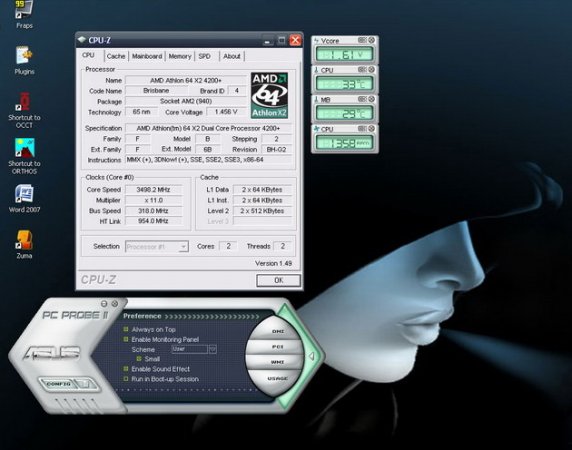Click the ASUS logo in PC Probe

[x=51, y=352]
